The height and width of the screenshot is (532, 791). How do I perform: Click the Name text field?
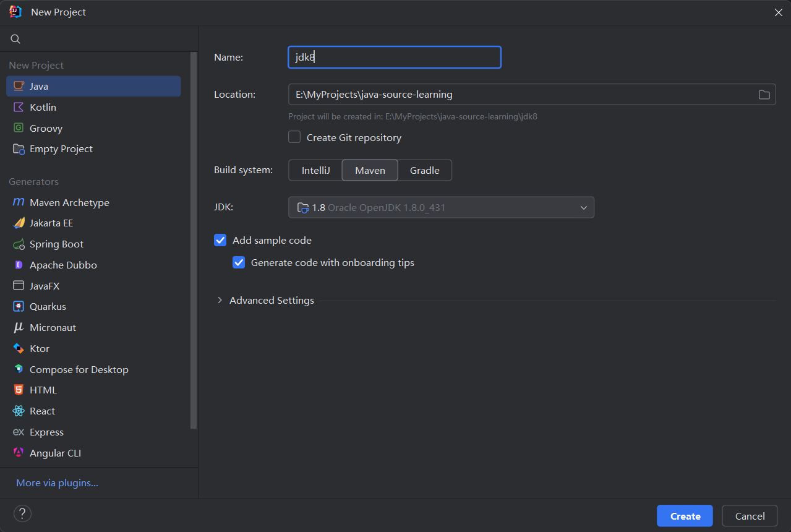pos(394,58)
